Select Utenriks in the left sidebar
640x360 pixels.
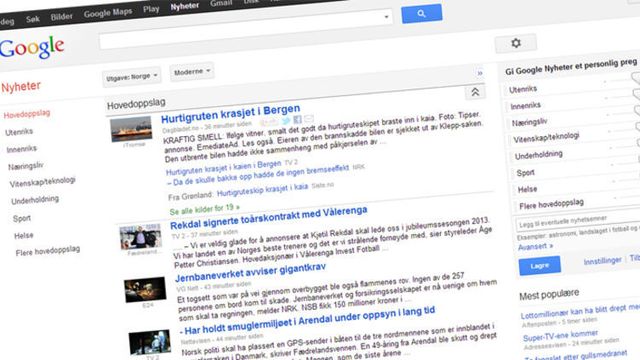[19, 132]
